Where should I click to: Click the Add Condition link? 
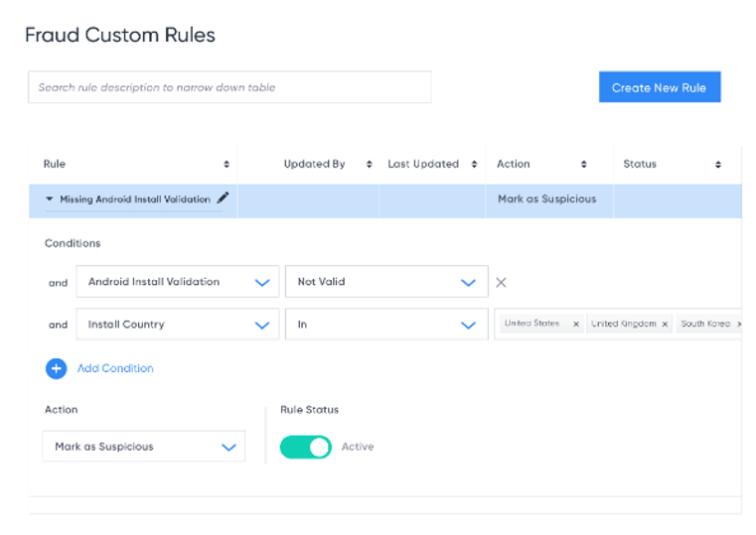click(115, 368)
